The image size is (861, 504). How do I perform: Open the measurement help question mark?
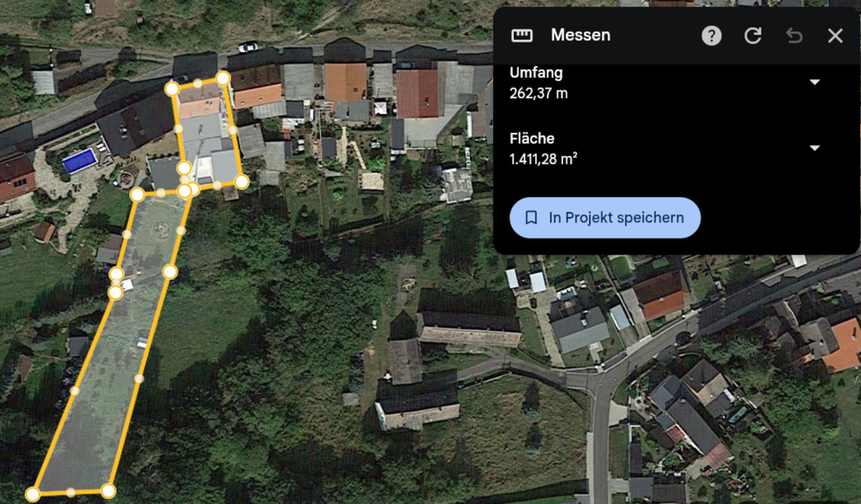[711, 36]
